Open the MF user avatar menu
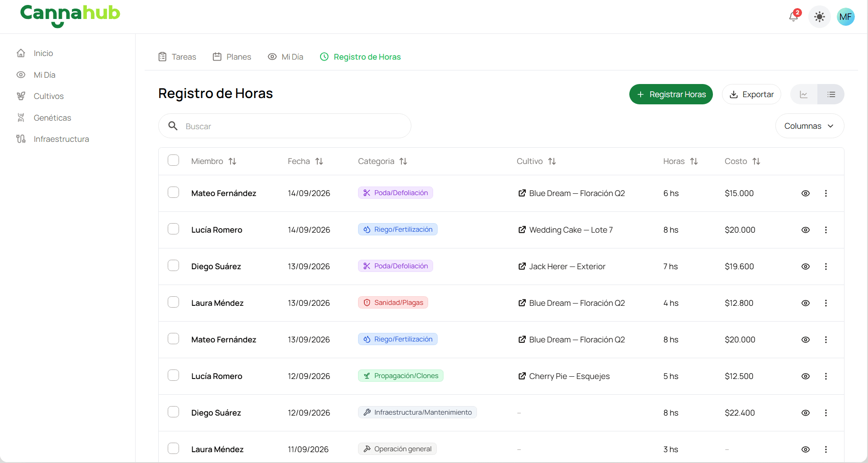The image size is (868, 463). [x=845, y=17]
